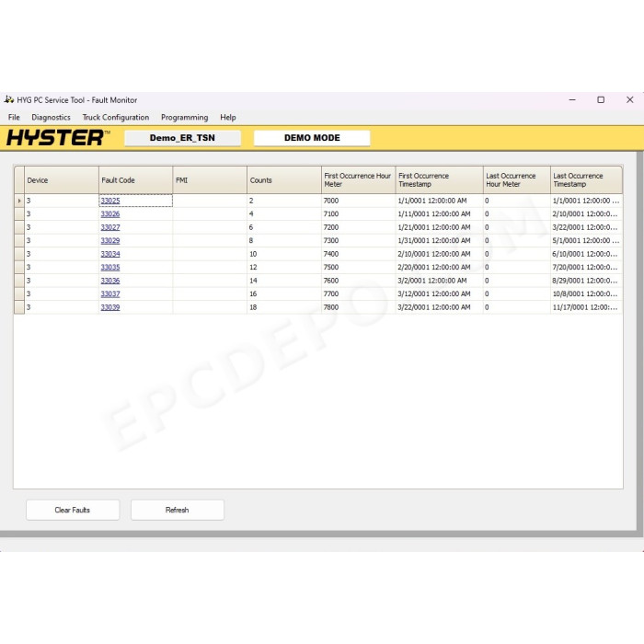
Task: Select Counts cell with value 16
Action: tap(284, 294)
